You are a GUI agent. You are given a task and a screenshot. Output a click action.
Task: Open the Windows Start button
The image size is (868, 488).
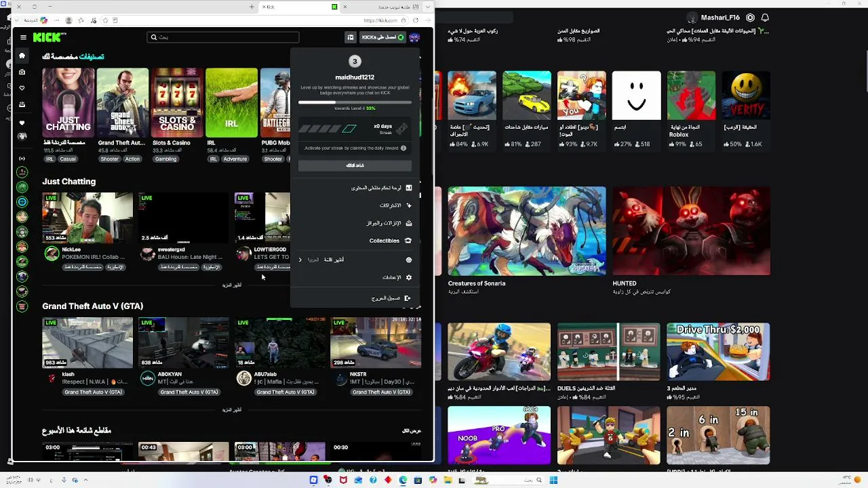(x=553, y=481)
